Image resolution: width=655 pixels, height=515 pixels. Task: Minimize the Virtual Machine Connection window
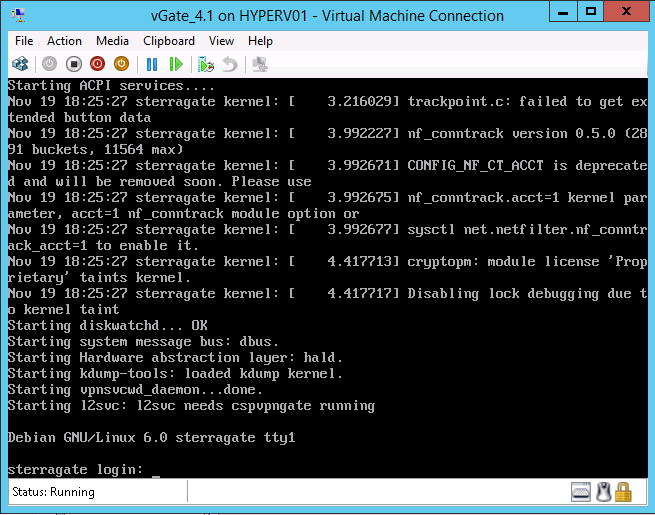563,11
